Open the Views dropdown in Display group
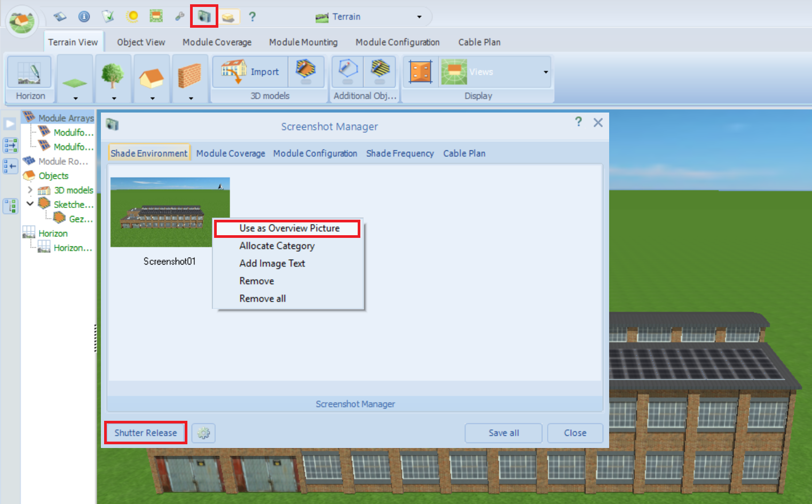Screen dimensions: 812x504 545,72
